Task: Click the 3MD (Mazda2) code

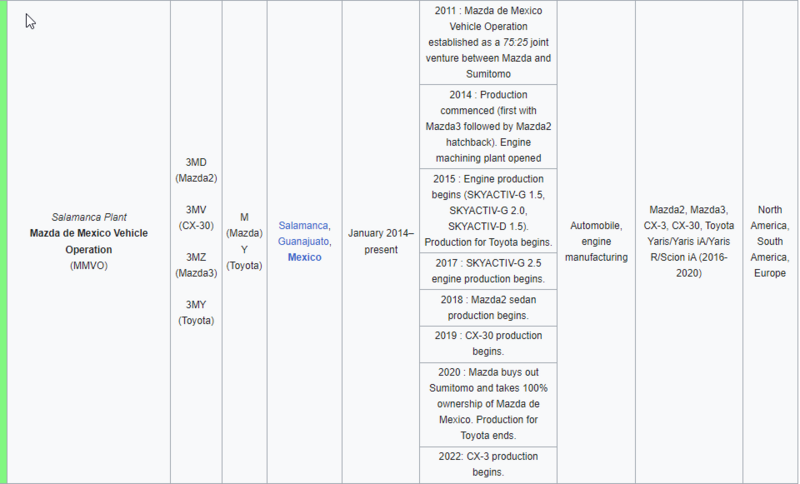Action: pos(196,170)
